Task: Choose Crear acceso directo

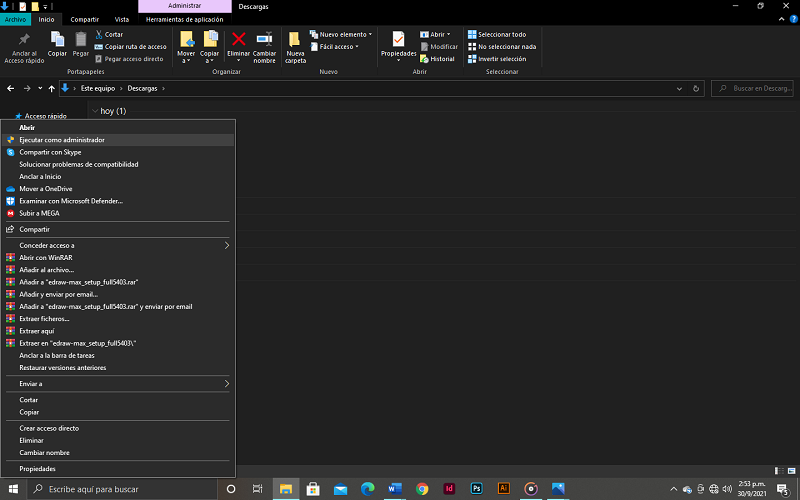Action: click(x=118, y=428)
